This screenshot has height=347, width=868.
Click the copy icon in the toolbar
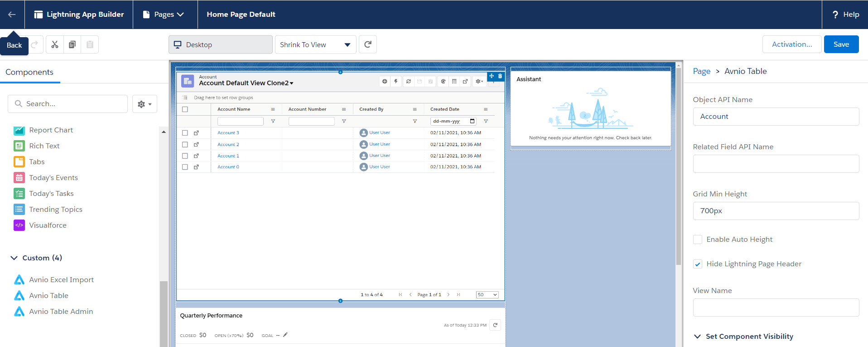tap(72, 44)
